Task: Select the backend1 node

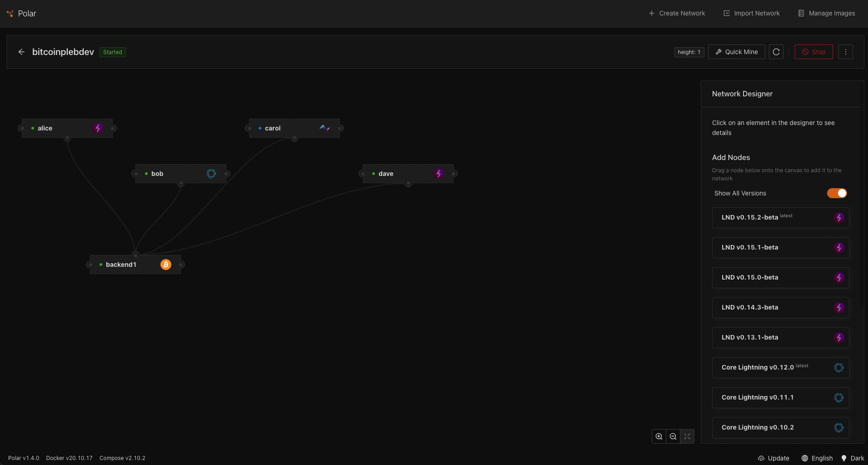Action: (x=135, y=265)
